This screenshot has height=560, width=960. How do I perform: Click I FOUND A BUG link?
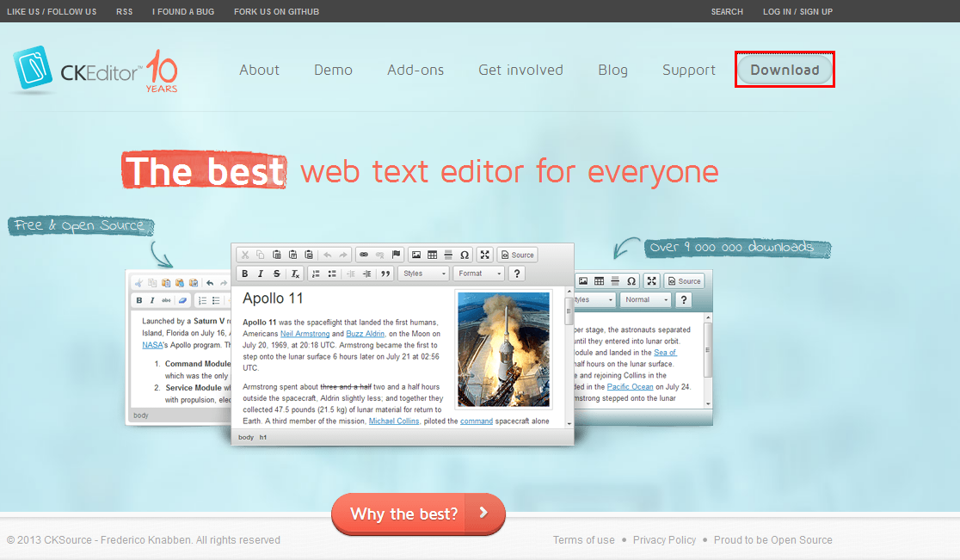pos(183,12)
